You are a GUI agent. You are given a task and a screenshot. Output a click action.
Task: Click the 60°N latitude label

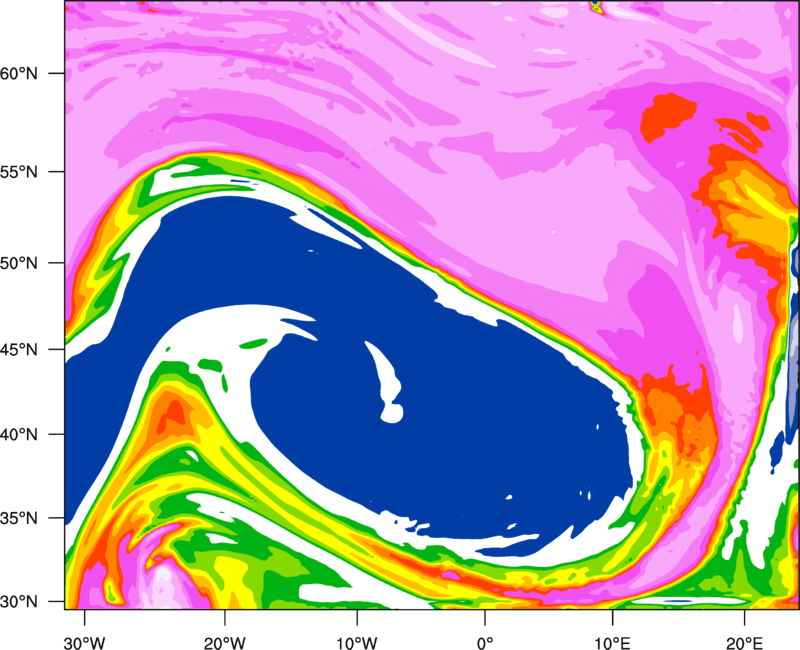coord(19,73)
